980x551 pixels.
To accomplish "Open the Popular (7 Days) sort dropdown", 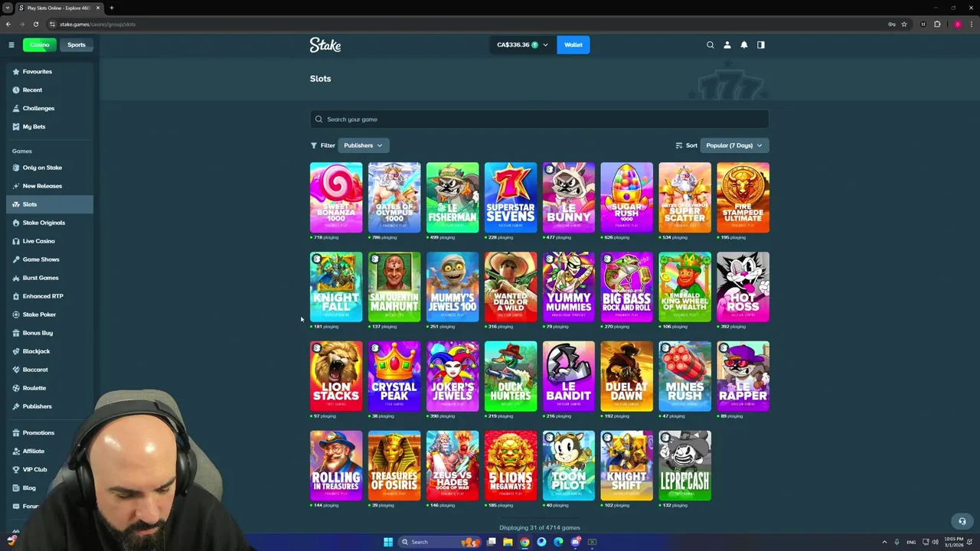I will pos(734,145).
